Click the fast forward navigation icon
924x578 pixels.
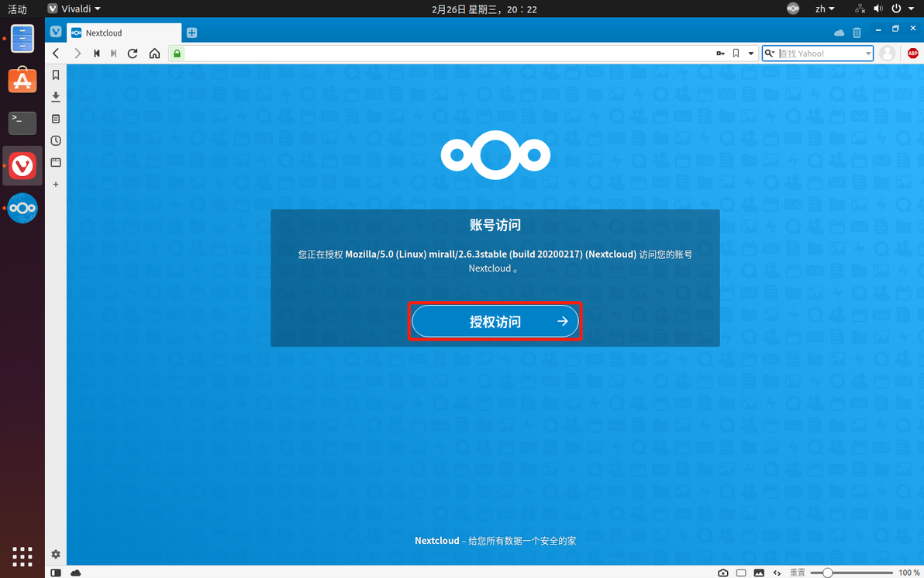pos(114,53)
